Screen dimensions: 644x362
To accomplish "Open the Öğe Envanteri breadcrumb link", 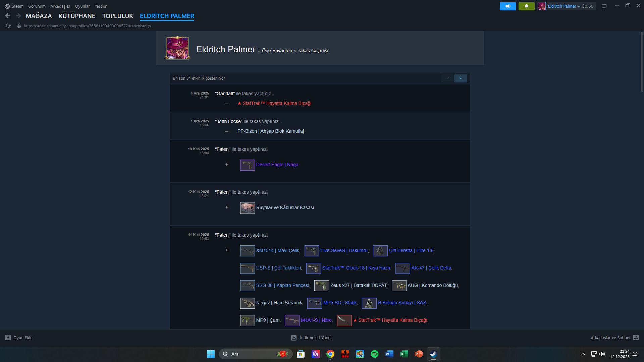I will 277,51.
